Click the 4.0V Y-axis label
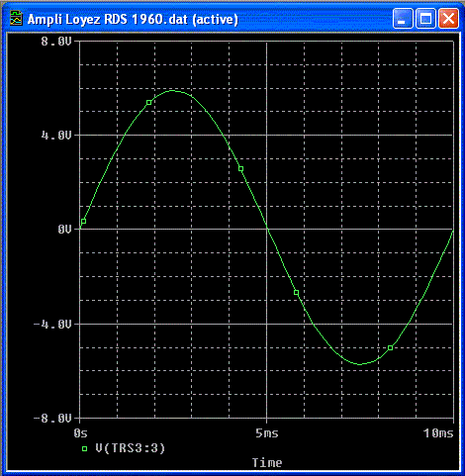465x476 pixels. pyautogui.click(x=56, y=136)
